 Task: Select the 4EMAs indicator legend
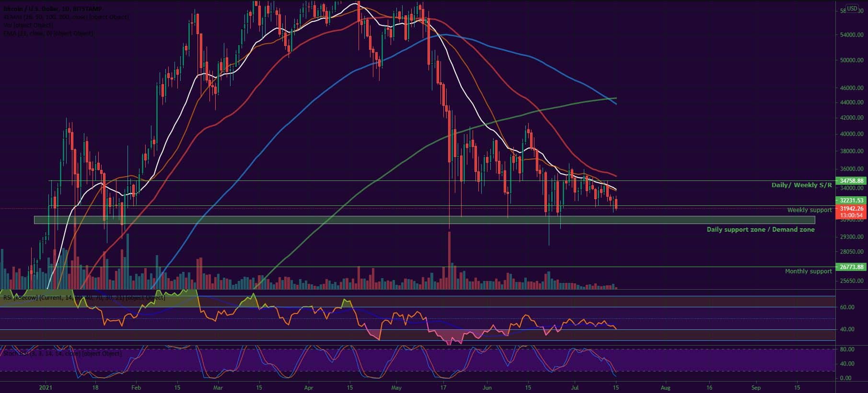[66, 17]
